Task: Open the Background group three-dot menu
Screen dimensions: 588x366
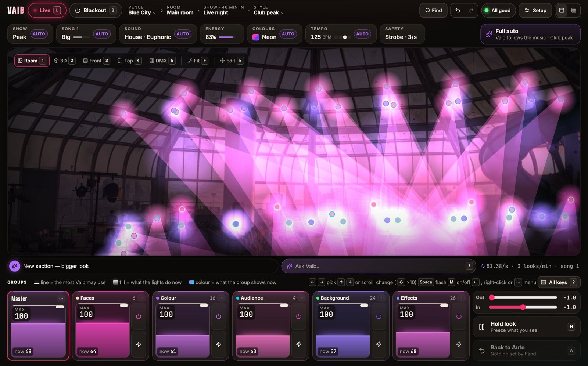Action: (381, 298)
